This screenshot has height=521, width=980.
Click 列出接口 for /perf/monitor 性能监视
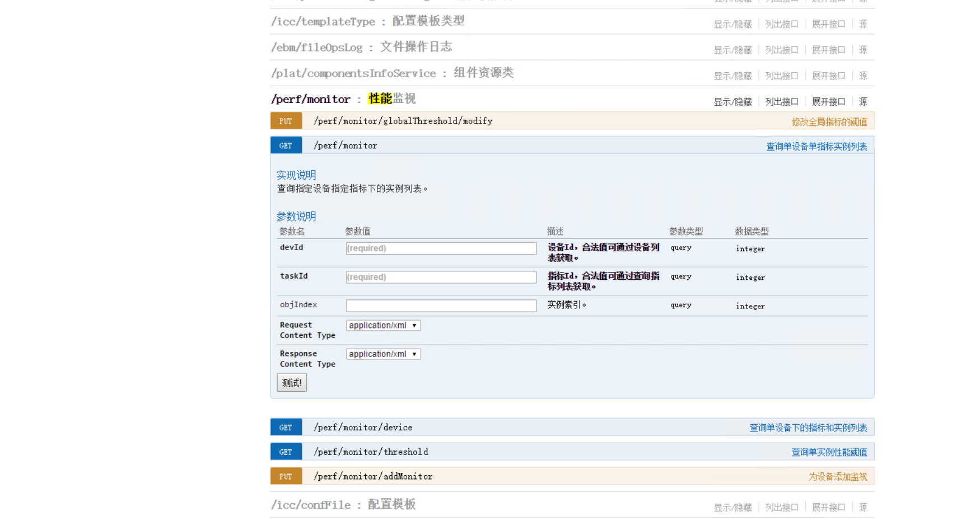point(782,102)
